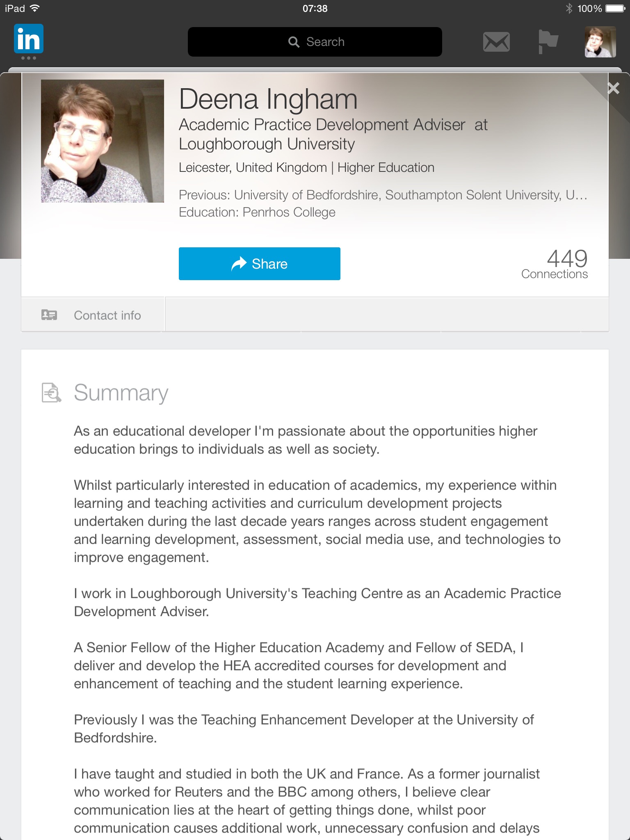630x840 pixels.
Task: Close the profile overlay with X
Action: pyautogui.click(x=613, y=88)
